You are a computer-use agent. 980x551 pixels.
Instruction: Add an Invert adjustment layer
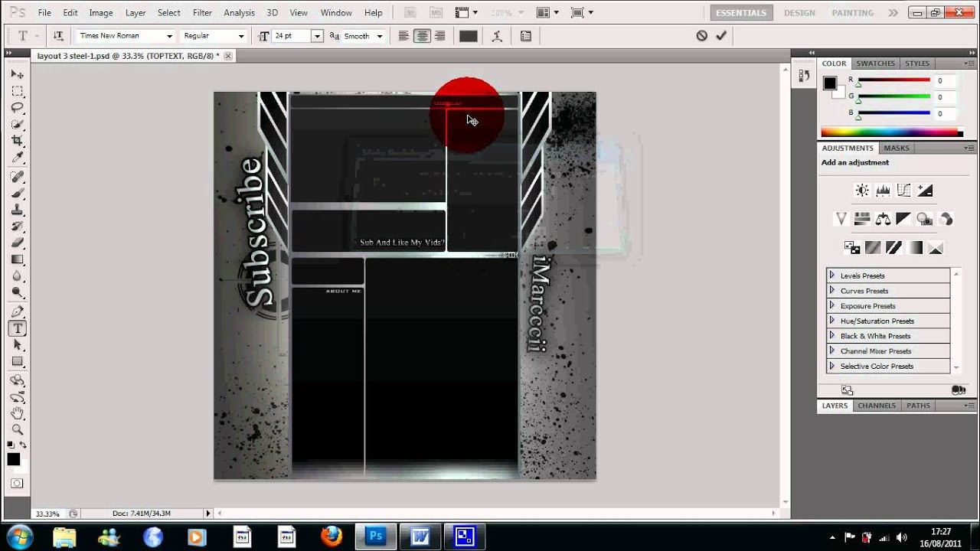(852, 248)
